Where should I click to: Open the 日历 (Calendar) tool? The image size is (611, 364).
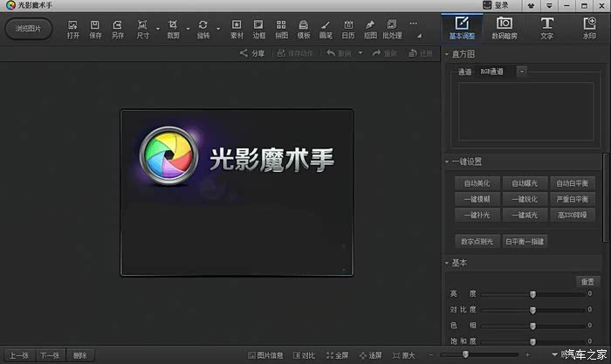347,28
